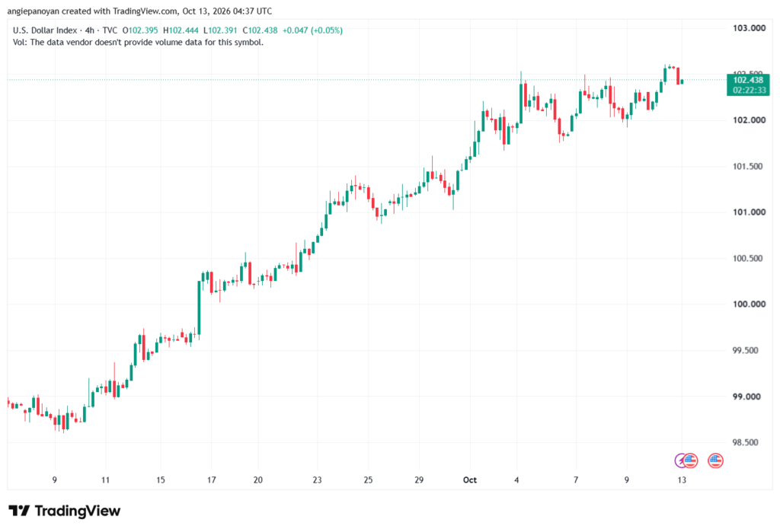
Task: Click date label '7' on the time axis
Action: [x=576, y=479]
